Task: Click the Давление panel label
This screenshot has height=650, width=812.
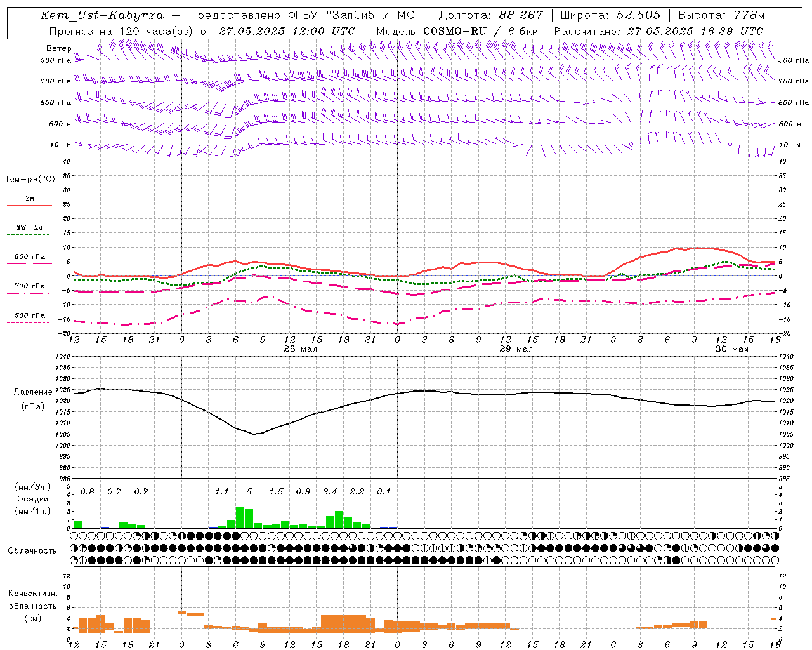Action: click(32, 392)
